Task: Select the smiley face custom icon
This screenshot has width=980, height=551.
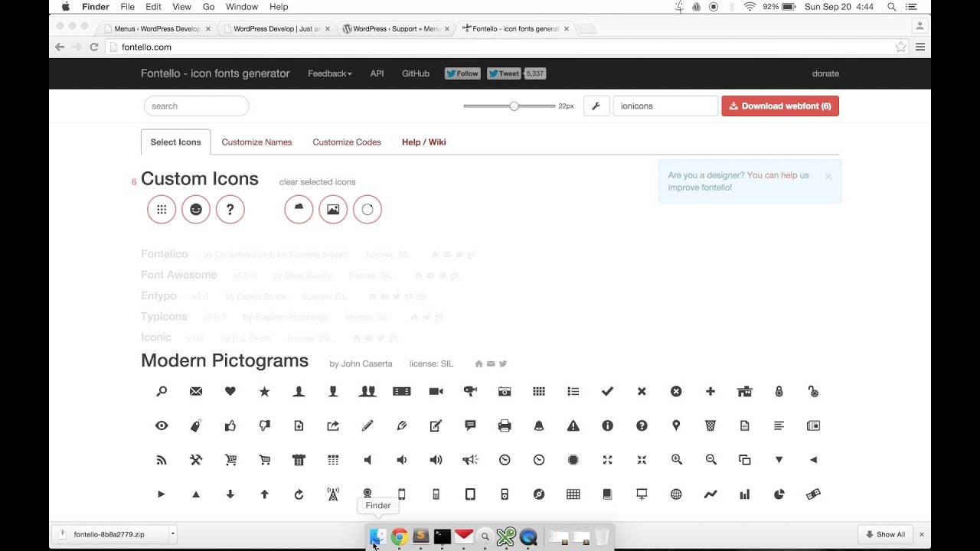Action: [196, 209]
